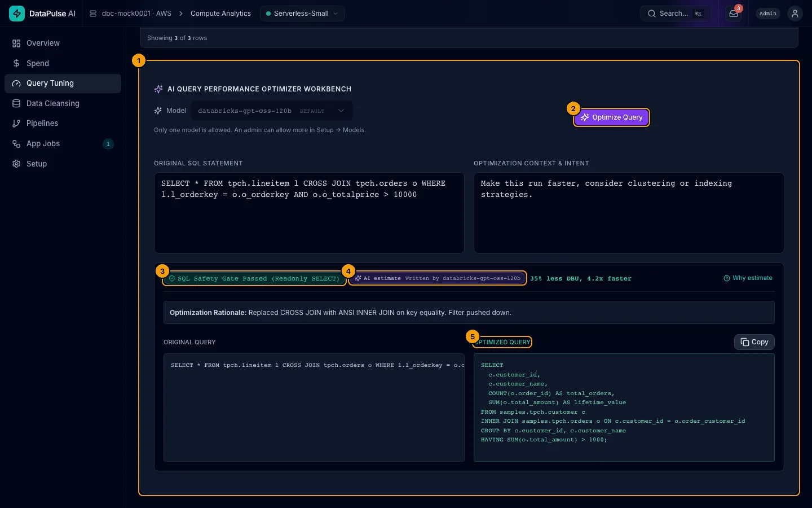Open the Overview page in sidebar
Image resolution: width=812 pixels, height=508 pixels.
point(63,43)
